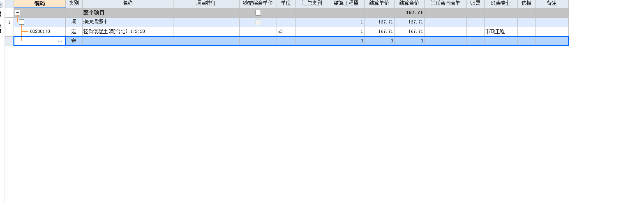Click the 结算单价 column header

(x=379, y=3)
